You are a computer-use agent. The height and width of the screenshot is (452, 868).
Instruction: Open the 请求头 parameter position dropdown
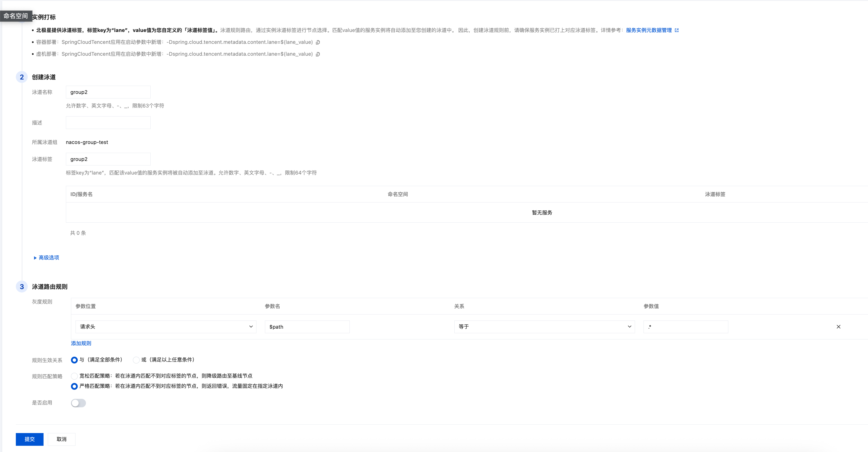click(166, 327)
